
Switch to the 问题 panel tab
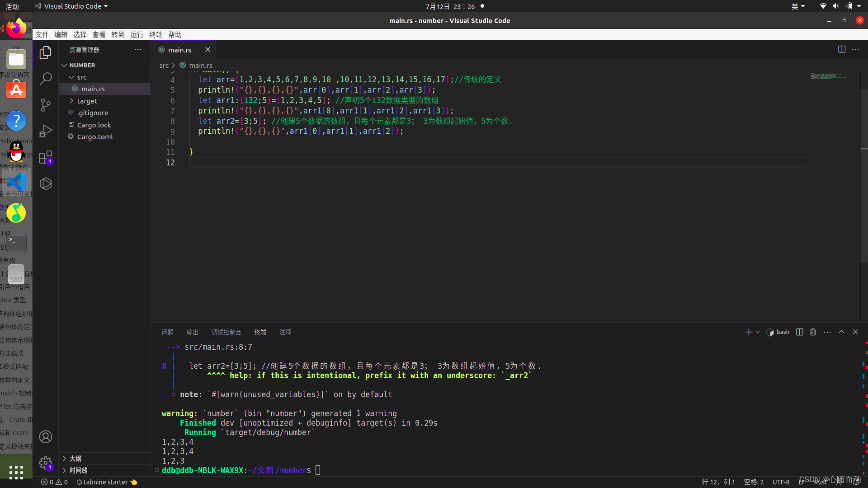coord(167,332)
